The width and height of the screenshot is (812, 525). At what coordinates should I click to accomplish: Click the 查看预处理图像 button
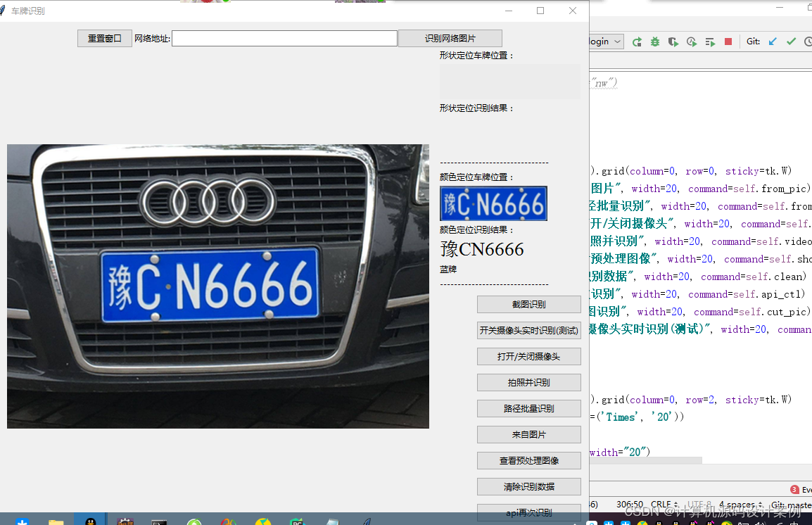pyautogui.click(x=528, y=461)
